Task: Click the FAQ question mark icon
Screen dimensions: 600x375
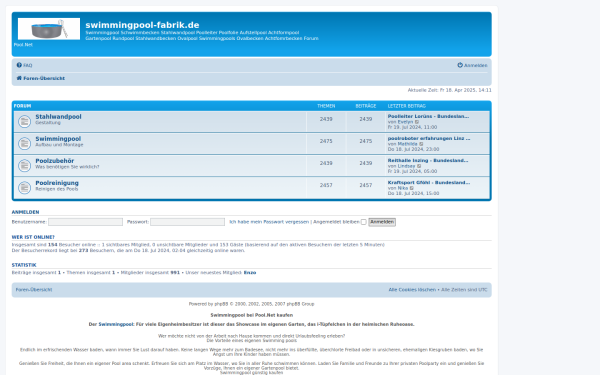Action: tap(19, 65)
